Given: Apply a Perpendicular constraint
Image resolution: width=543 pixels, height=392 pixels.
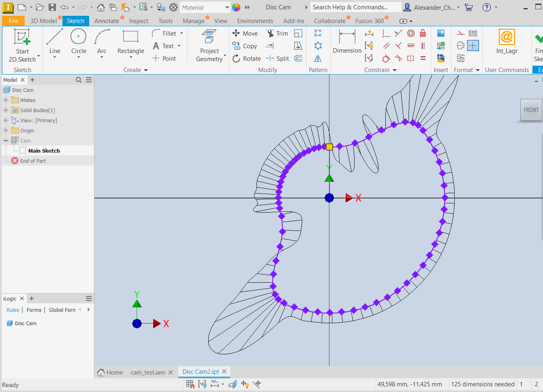Looking at the screenshot, I should pos(386,33).
